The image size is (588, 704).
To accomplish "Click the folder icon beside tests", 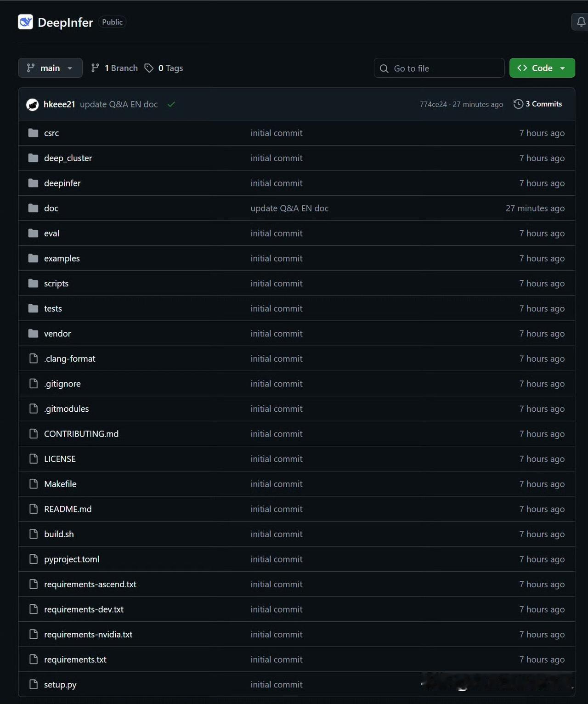I will [x=33, y=308].
